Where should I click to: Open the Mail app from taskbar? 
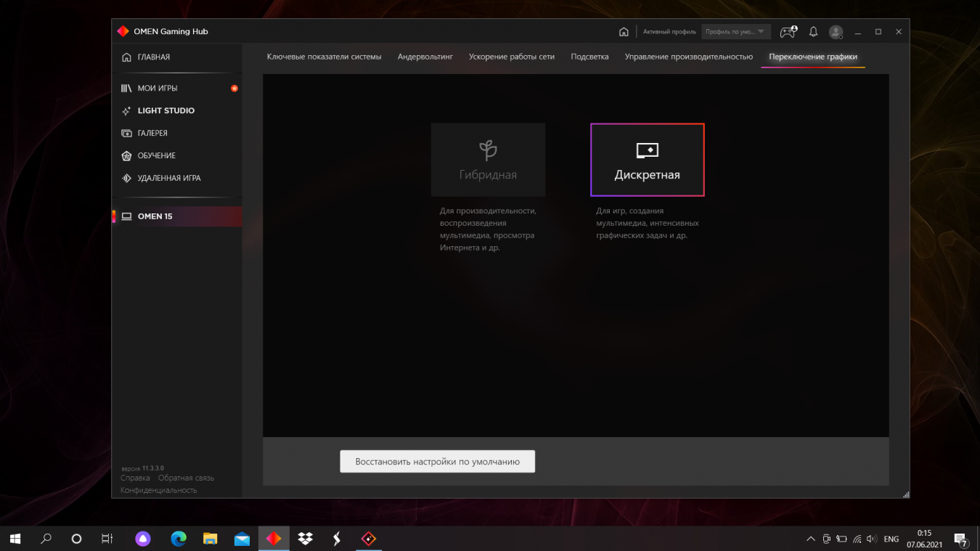[x=242, y=539]
